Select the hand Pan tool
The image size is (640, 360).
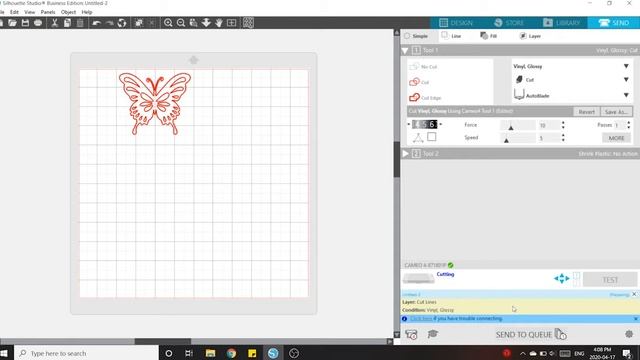click(x=219, y=23)
